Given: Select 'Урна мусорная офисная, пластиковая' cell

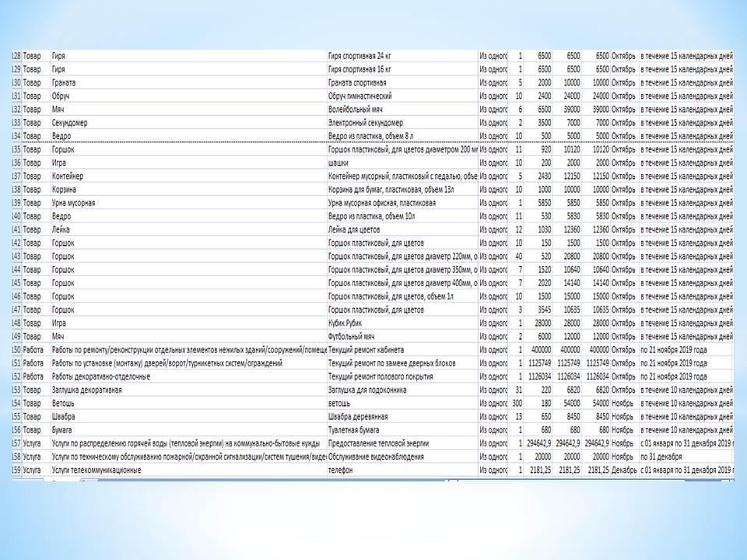Looking at the screenshot, I should click(402, 202).
